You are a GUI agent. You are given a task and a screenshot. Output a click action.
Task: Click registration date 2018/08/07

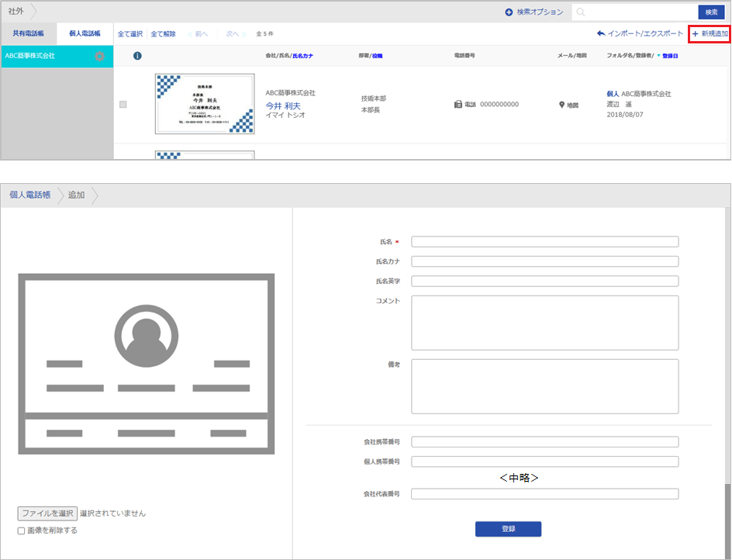625,115
